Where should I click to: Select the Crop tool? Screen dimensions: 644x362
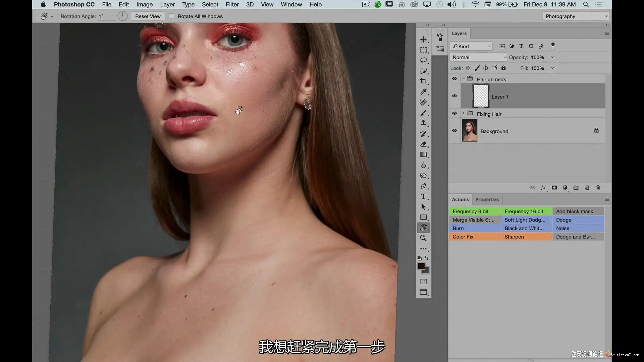423,81
